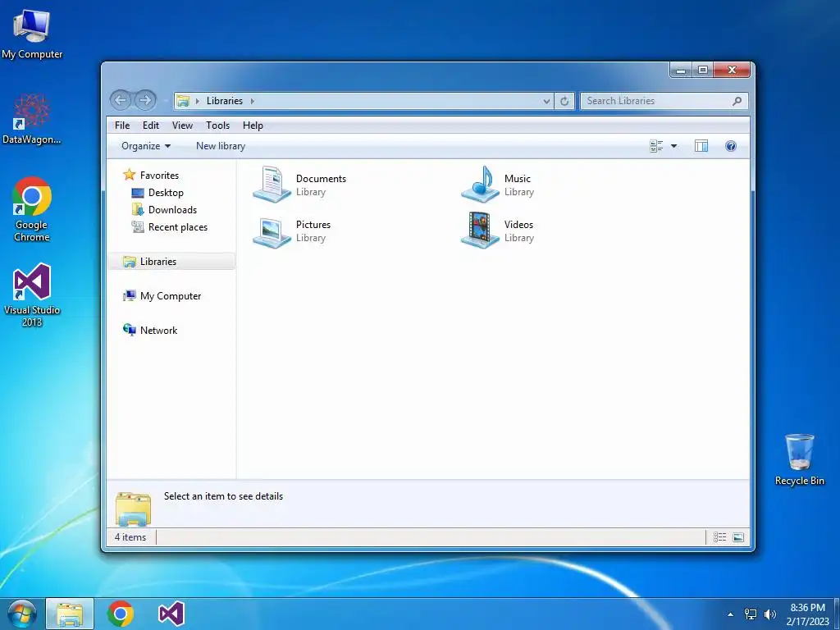This screenshot has width=840, height=630.
Task: Maximize the Libraries window
Action: pyautogui.click(x=703, y=71)
